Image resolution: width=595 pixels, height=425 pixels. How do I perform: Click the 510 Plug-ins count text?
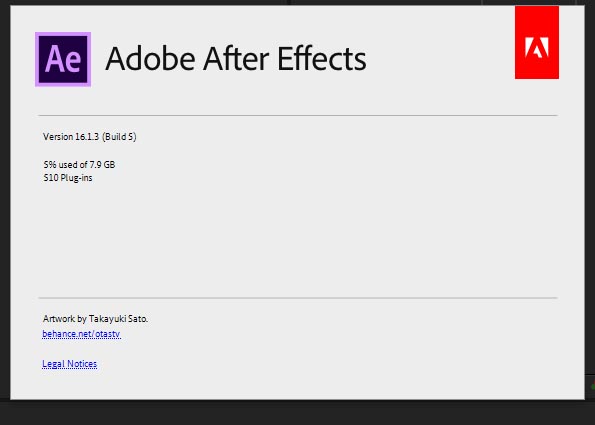(x=68, y=178)
